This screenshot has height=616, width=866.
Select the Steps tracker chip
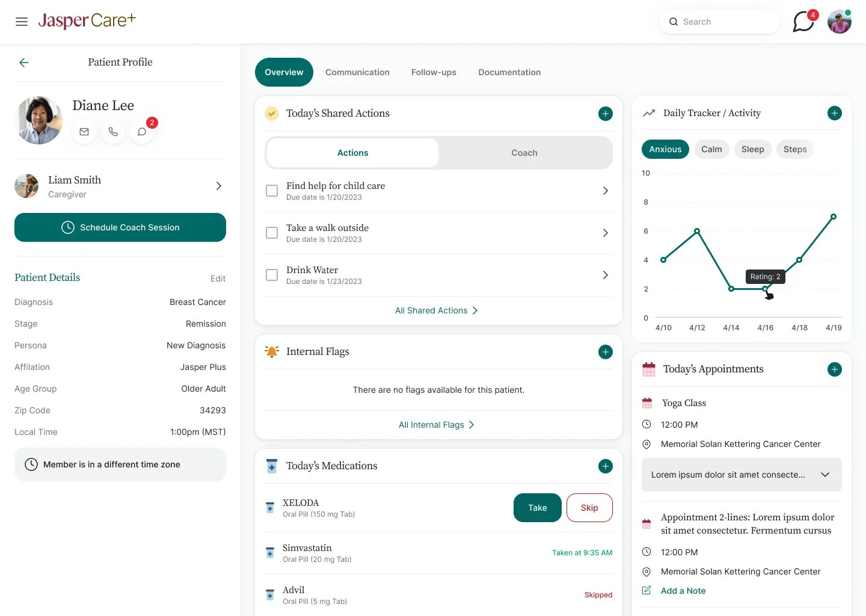coord(795,149)
